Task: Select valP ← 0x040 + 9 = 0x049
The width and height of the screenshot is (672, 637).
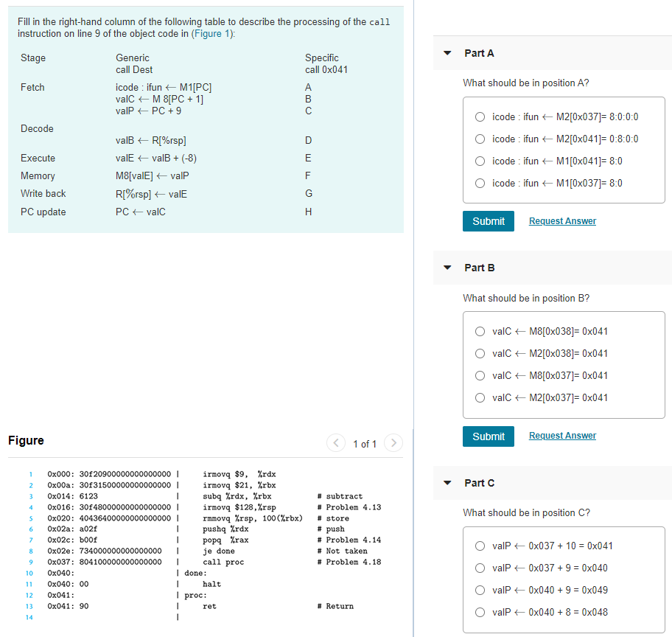Action: pyautogui.click(x=480, y=590)
